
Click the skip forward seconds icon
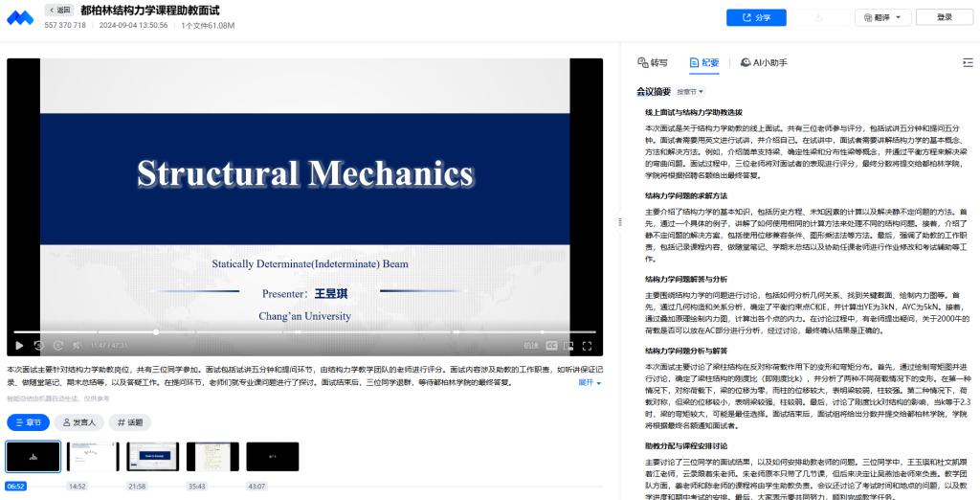tap(58, 345)
